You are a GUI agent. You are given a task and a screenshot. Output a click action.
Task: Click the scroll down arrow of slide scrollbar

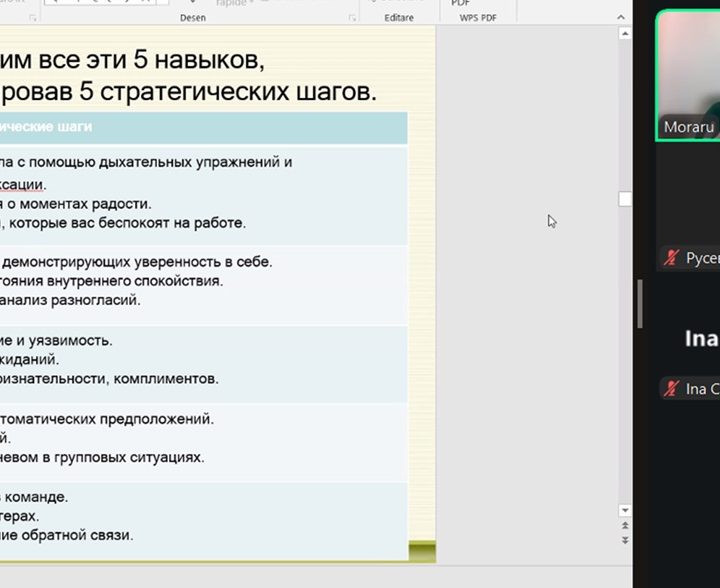tap(625, 510)
